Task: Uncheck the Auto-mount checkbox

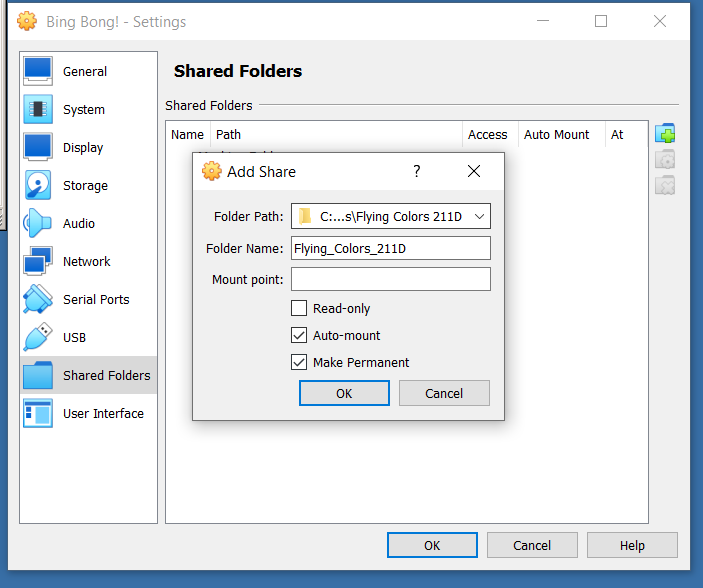Action: tap(299, 335)
